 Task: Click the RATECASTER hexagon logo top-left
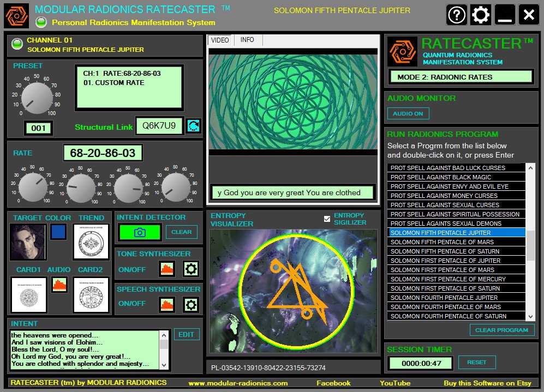point(16,15)
